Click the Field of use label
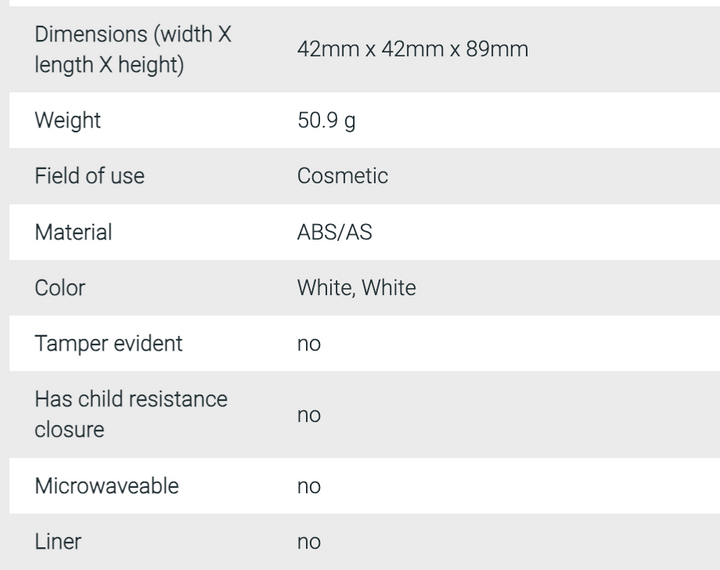720x570 pixels. [89, 176]
